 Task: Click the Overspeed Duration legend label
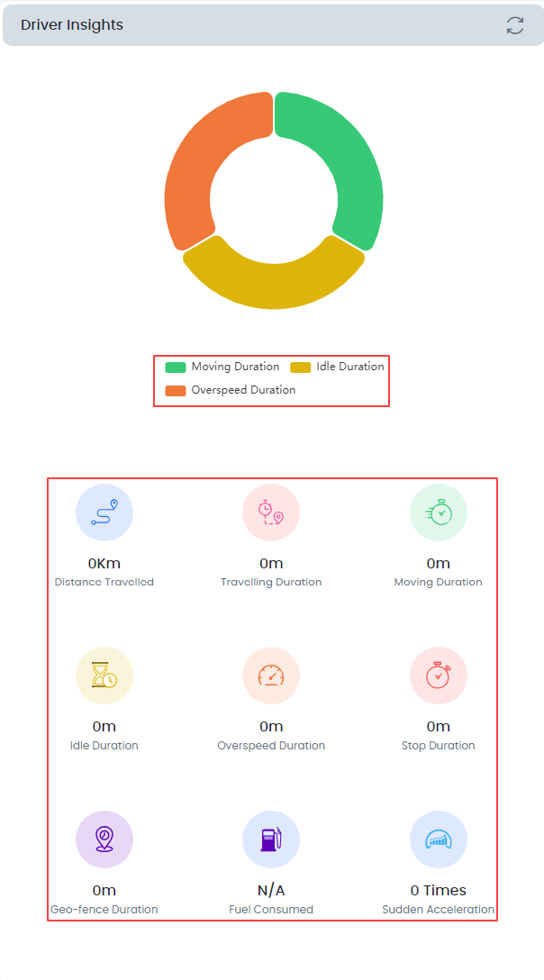(x=243, y=390)
